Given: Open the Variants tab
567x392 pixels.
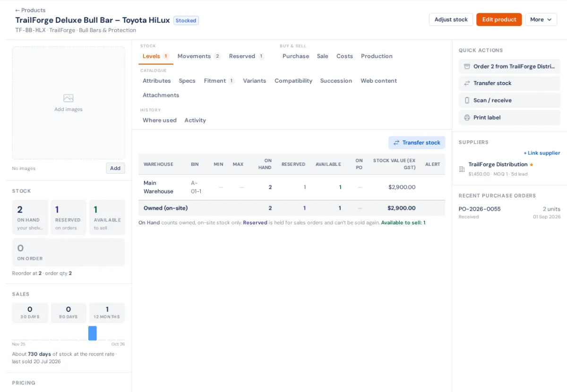Looking at the screenshot, I should click(x=255, y=81).
